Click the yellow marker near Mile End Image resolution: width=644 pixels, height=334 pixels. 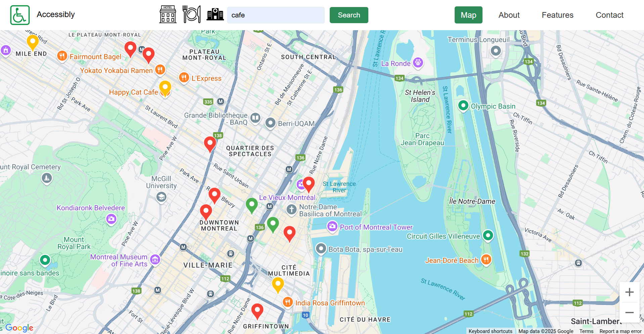click(33, 43)
